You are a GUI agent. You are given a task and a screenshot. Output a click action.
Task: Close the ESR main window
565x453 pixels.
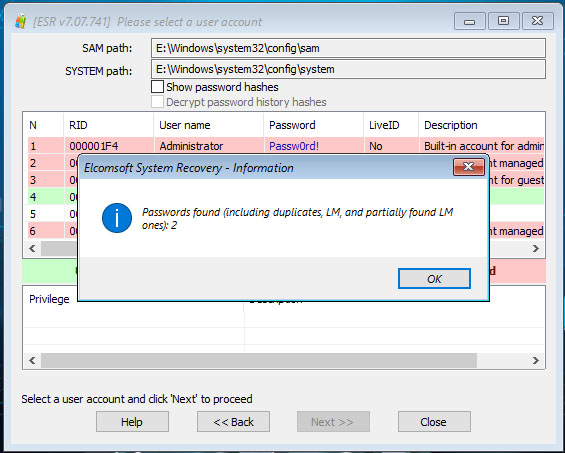click(x=537, y=21)
